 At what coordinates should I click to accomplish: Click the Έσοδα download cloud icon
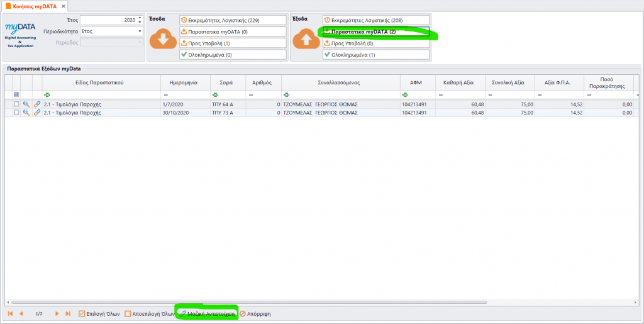coord(163,40)
